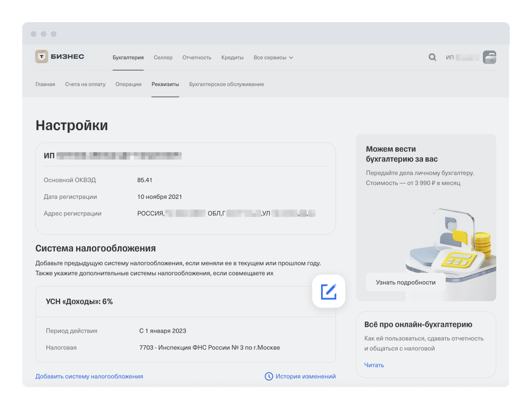Screen dimensions: 532x409
Task: Click the clock icon near История изменений
Action: click(x=269, y=376)
